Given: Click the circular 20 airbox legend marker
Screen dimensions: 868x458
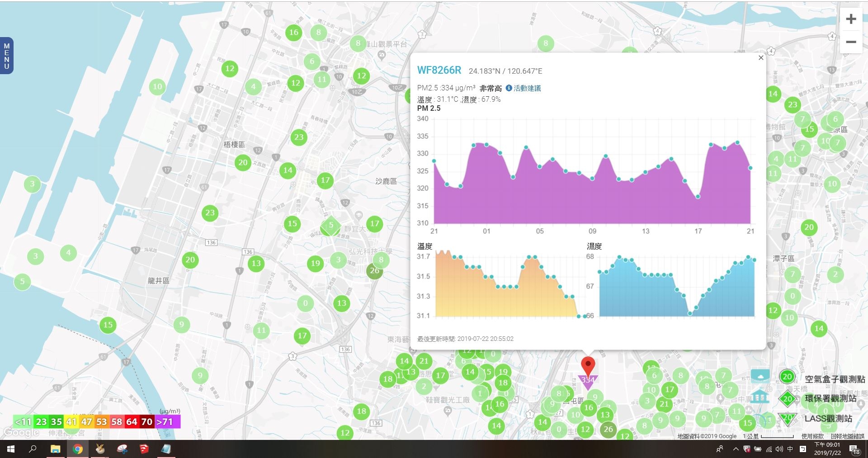Looking at the screenshot, I should tap(787, 377).
